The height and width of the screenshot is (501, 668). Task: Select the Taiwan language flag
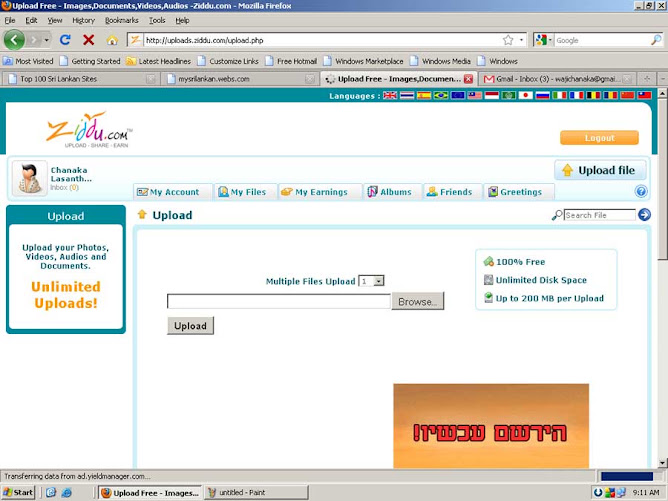point(644,95)
